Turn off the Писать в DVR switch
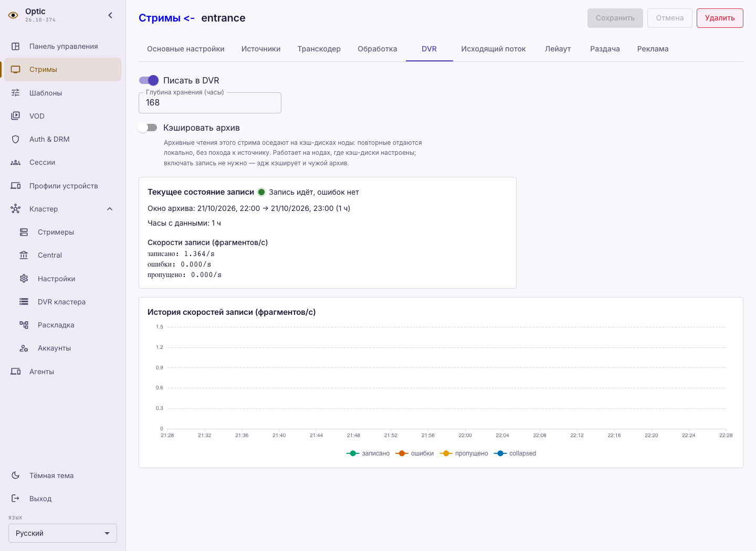Viewport: 756px width, 551px height. (x=149, y=80)
